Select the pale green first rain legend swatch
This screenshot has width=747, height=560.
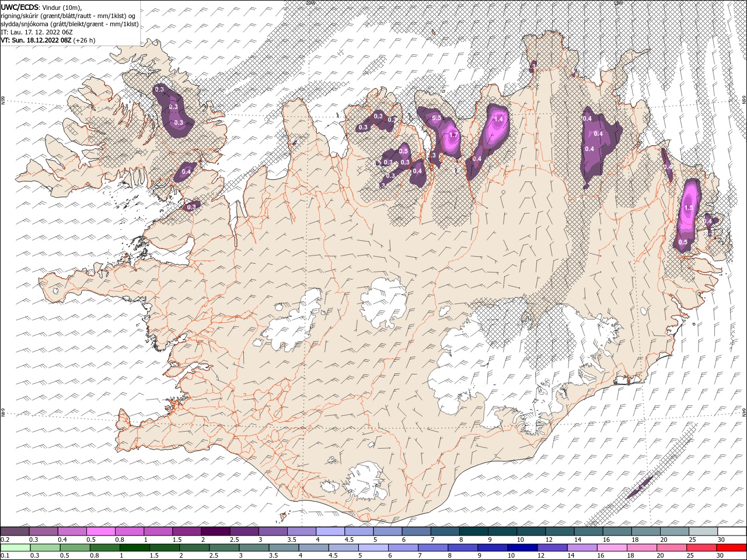(15, 548)
